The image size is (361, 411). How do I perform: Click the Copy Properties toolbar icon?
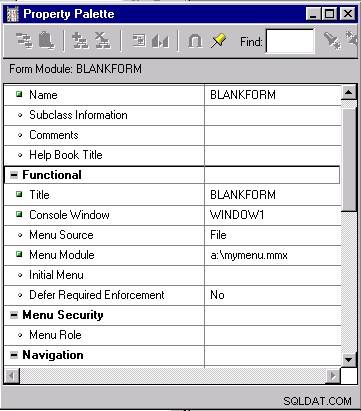(x=24, y=41)
